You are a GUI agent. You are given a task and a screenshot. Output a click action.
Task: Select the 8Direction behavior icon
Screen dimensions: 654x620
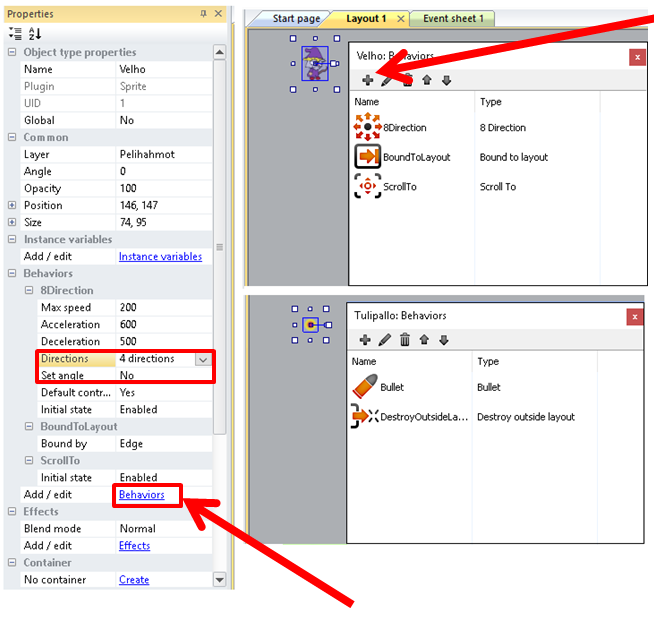pyautogui.click(x=367, y=128)
